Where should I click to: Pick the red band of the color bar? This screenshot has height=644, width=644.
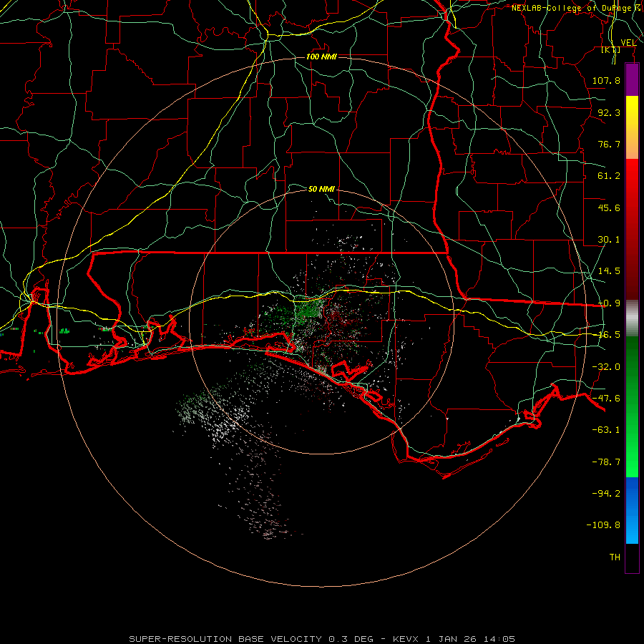pyautogui.click(x=632, y=229)
